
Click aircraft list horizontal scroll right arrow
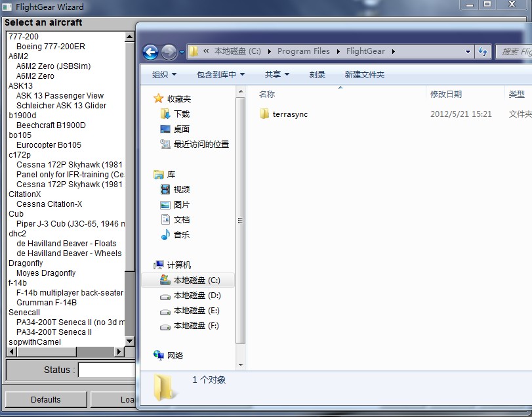click(x=119, y=352)
